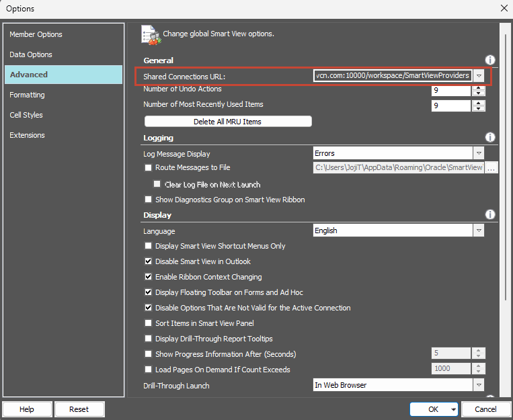Check Load Pages On Demand If Count Exceeds
Screen dimensions: 513x420
(148, 370)
